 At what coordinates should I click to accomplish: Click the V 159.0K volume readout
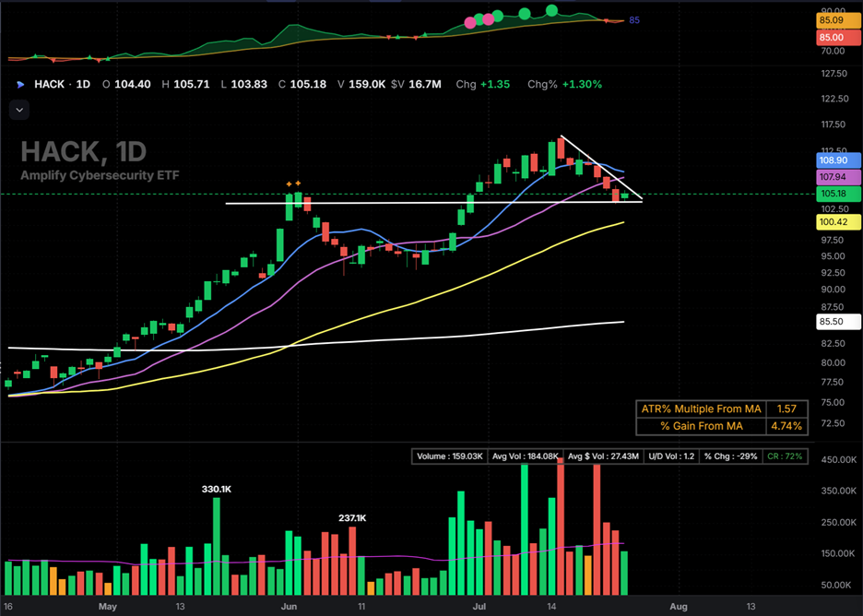[361, 84]
